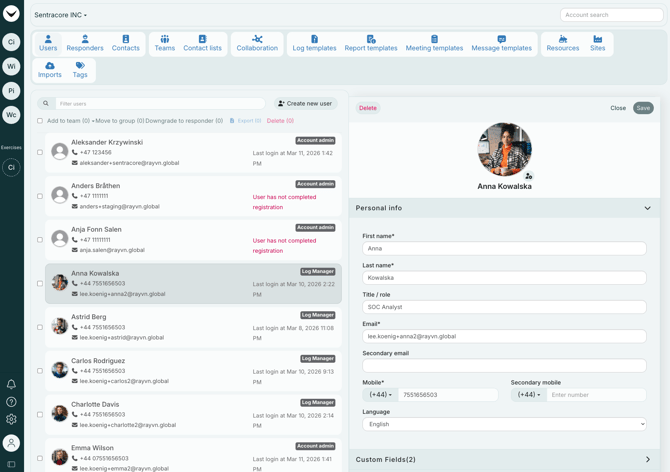This screenshot has height=472, width=670.
Task: Click the Imports cloud icon
Action: 50,66
